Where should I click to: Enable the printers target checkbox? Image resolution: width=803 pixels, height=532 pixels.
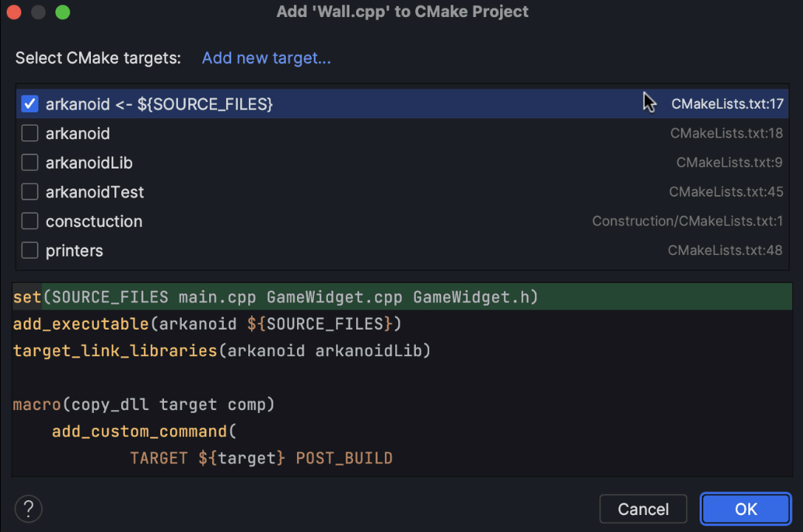pos(29,250)
